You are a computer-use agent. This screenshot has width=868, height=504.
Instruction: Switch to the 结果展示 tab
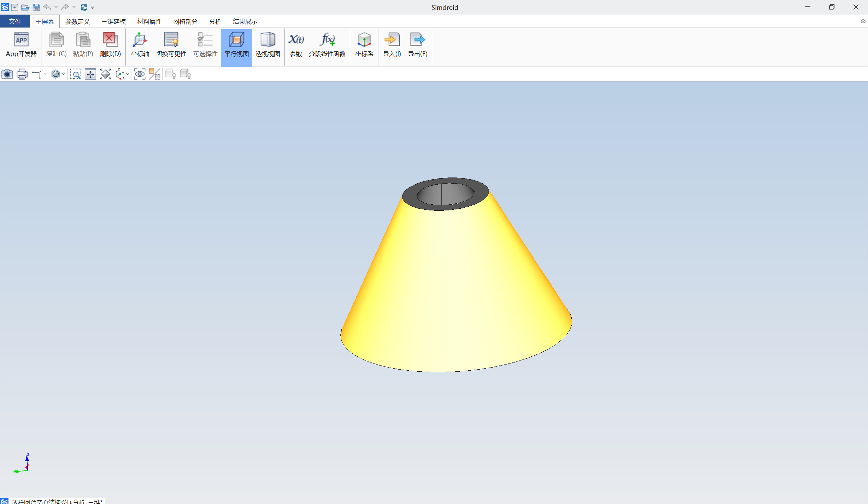point(245,21)
